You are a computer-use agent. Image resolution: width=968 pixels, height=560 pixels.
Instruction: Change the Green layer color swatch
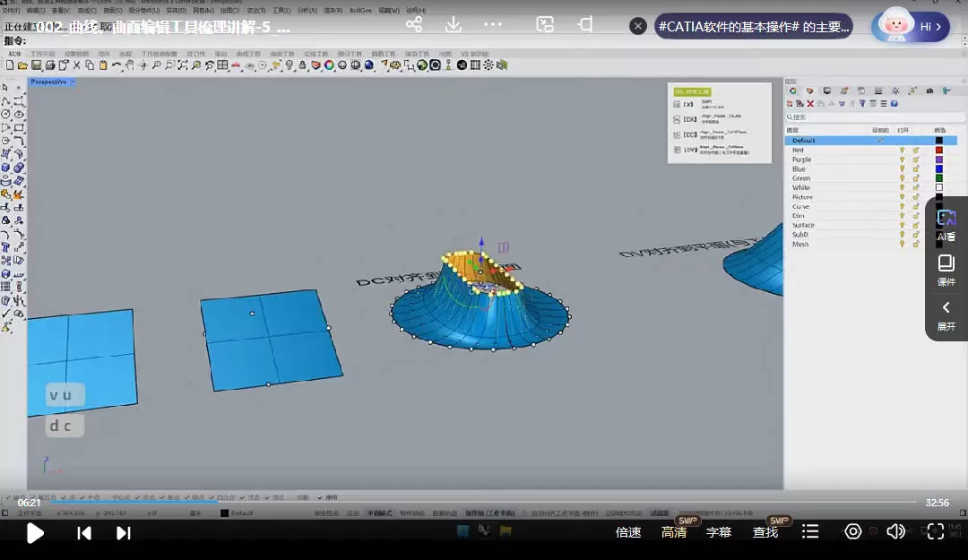point(939,177)
